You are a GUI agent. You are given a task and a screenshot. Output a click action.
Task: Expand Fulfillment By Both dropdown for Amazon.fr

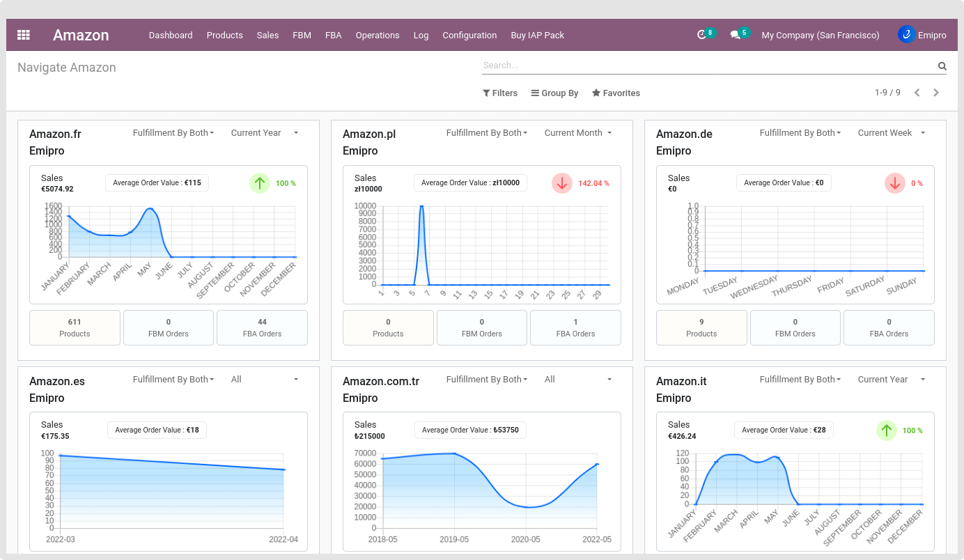(x=173, y=133)
